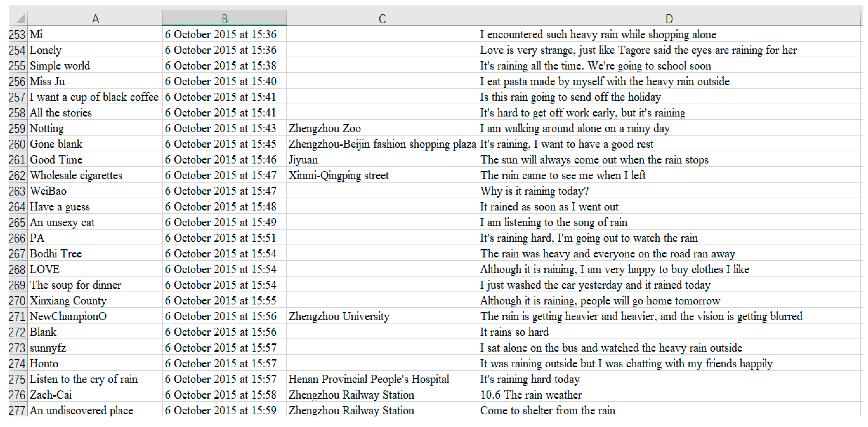Click the cell containing 'Zhengzhou Zoo'
Image resolution: width=868 pixels, height=427 pixels.
coord(324,128)
